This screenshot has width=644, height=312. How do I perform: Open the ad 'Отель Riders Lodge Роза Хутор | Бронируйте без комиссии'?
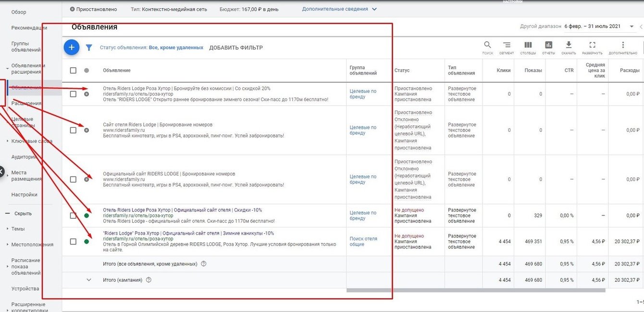point(186,88)
